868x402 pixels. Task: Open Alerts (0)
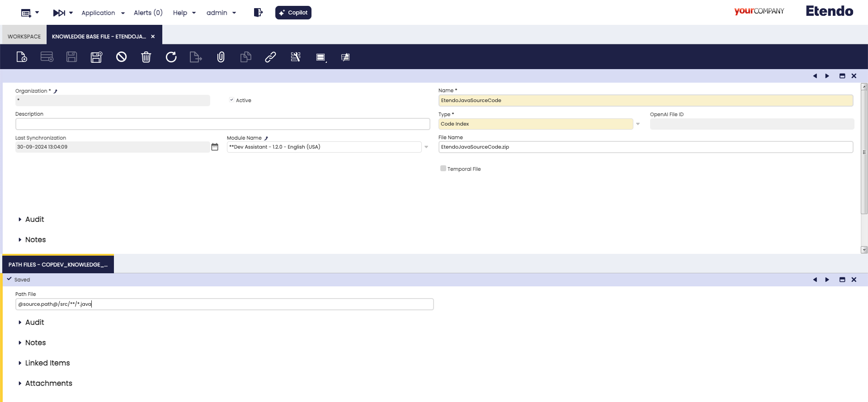click(148, 13)
